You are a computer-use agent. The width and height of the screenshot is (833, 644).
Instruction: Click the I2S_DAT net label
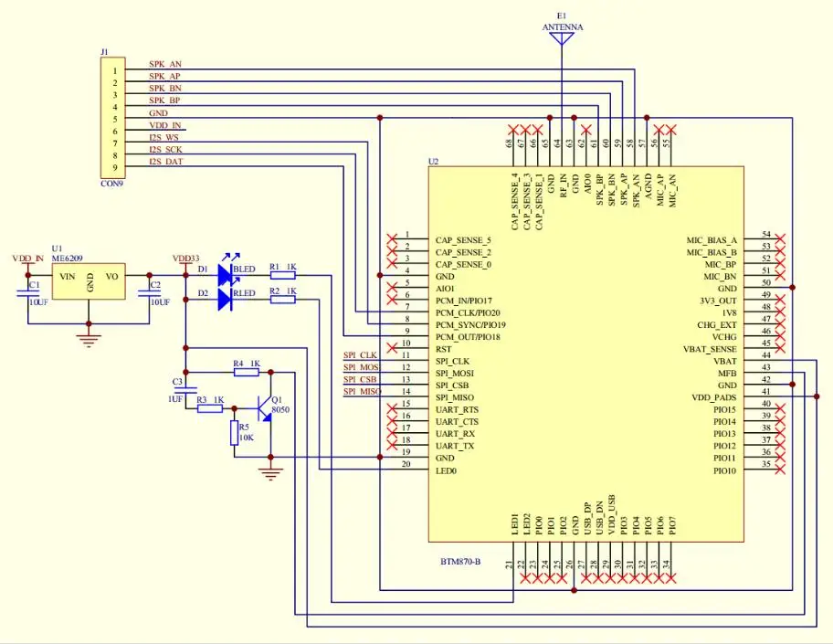[166, 162]
